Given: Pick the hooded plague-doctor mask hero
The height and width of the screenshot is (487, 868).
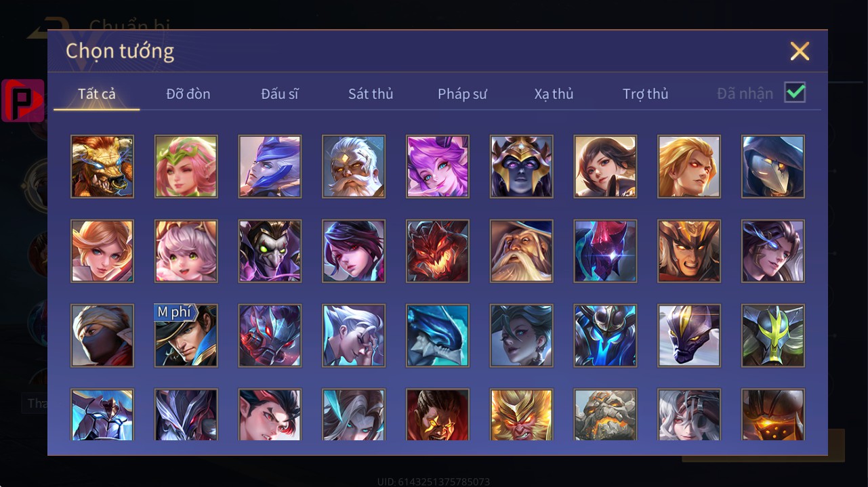Looking at the screenshot, I should coord(773,167).
